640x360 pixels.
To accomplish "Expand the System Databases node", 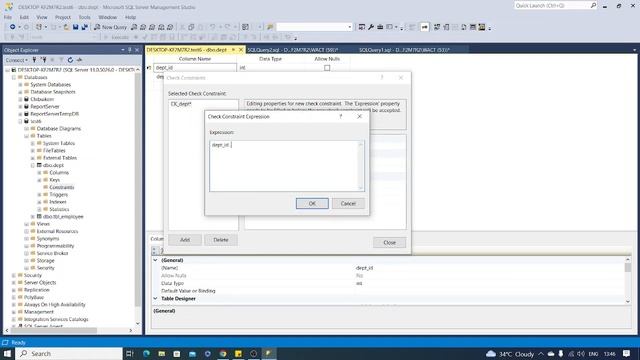I will point(20,84).
